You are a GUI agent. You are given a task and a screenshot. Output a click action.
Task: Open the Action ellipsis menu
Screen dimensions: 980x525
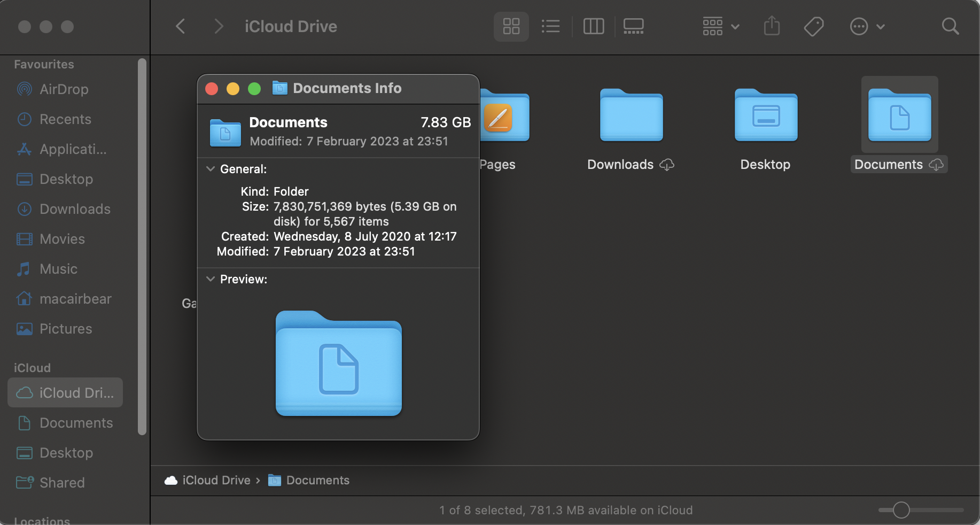click(867, 26)
